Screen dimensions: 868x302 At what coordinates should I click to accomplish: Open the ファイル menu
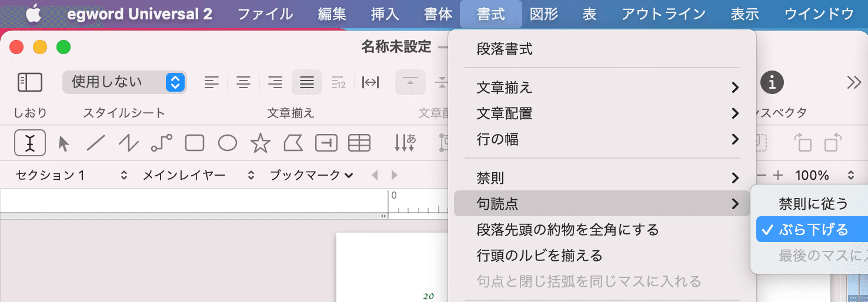tap(265, 14)
